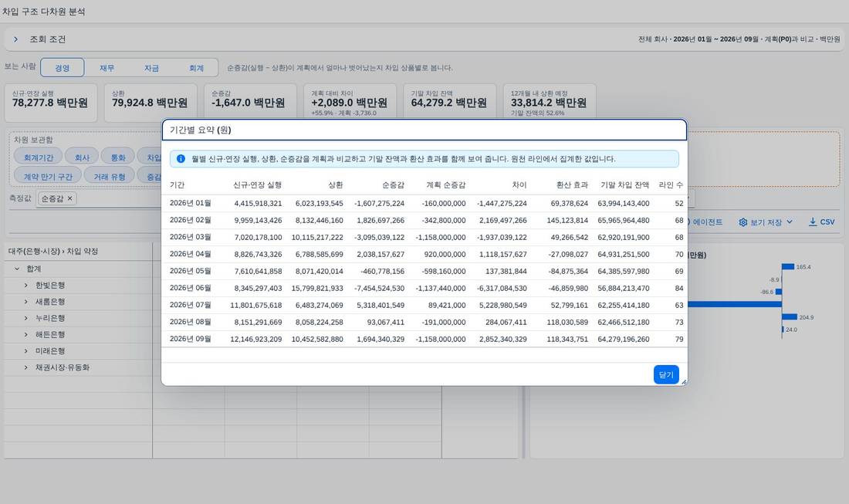Download data via the CSV icon
Viewport: 849px width, 504px height.
tap(813, 222)
